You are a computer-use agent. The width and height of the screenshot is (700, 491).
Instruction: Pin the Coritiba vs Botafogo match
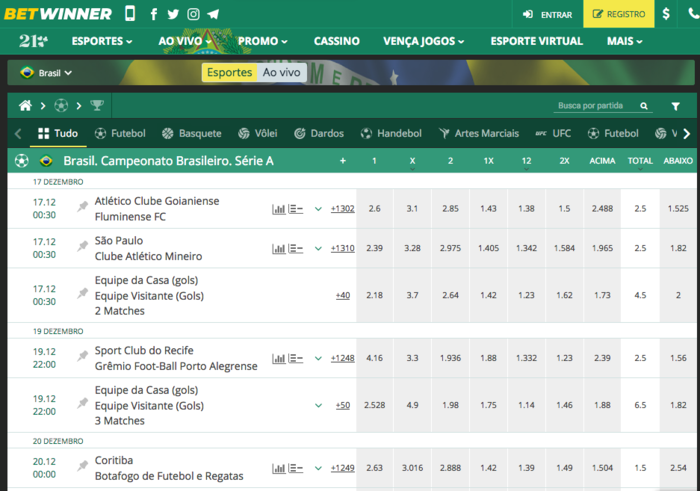tap(83, 468)
